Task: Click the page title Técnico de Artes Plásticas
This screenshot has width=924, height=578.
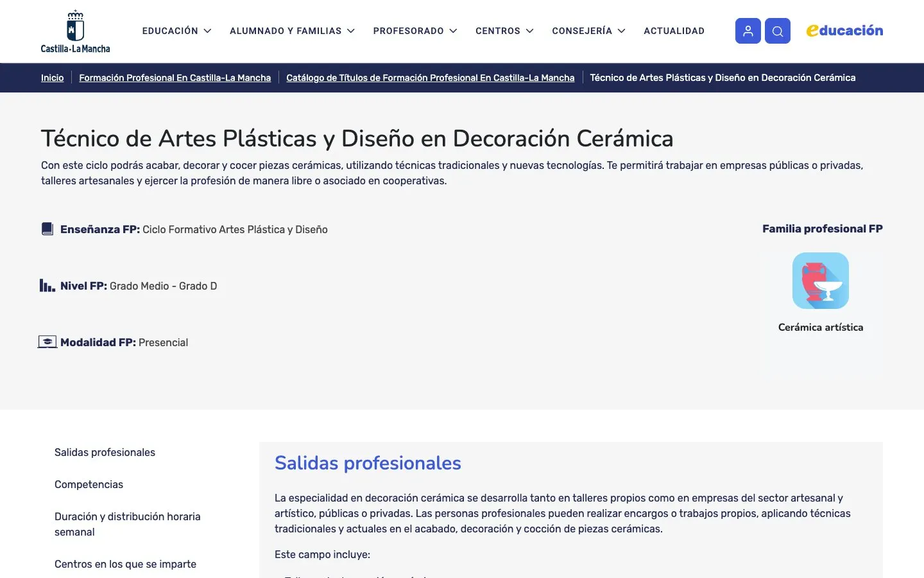Action: point(357,138)
